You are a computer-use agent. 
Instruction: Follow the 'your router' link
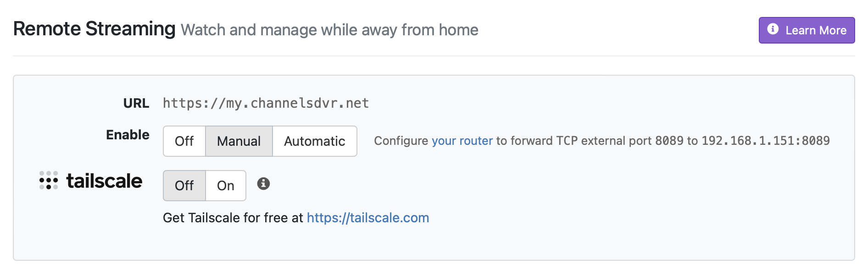point(461,141)
